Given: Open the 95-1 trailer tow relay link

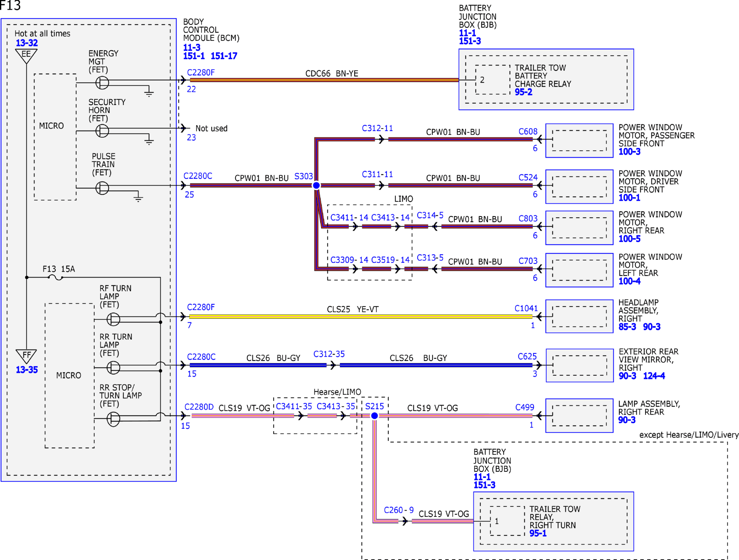Looking at the screenshot, I should point(538,533).
